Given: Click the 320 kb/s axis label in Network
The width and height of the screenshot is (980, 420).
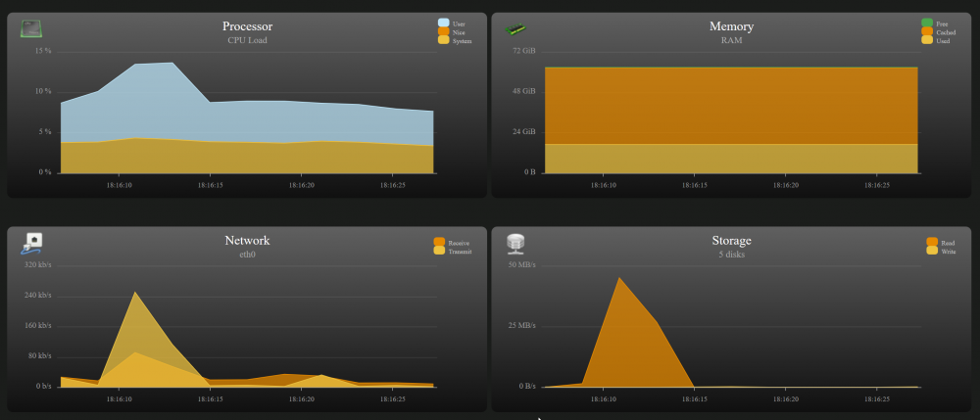Looking at the screenshot, I should click(39, 264).
